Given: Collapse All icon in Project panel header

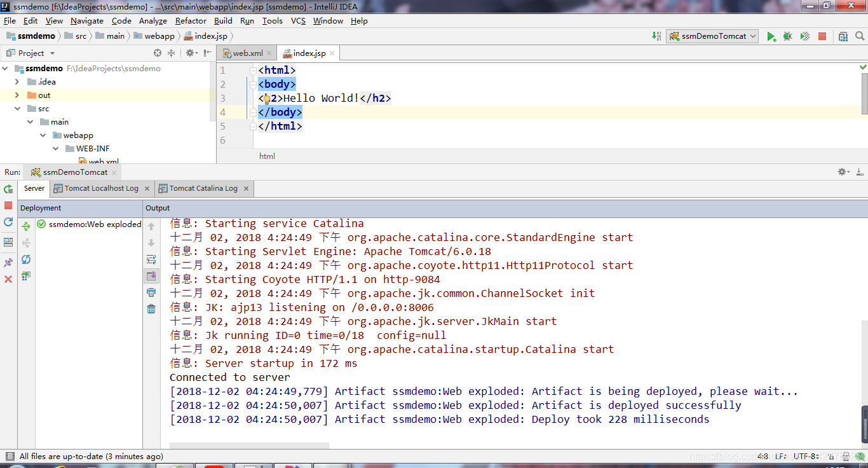Looking at the screenshot, I should pos(171,53).
